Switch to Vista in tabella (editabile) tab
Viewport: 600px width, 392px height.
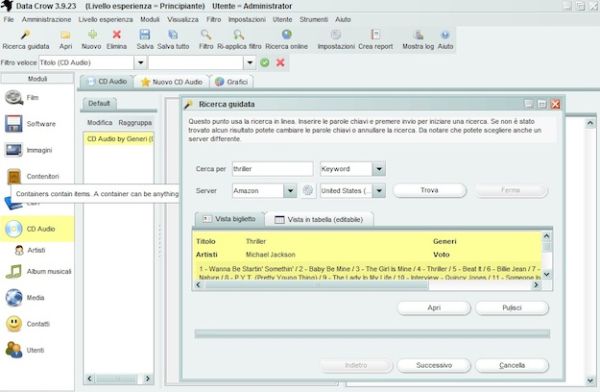coord(319,219)
